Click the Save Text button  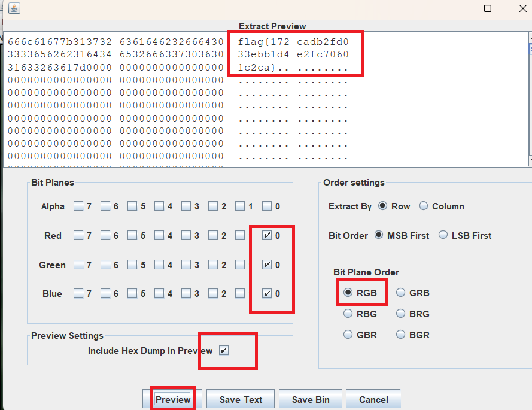coord(241,399)
